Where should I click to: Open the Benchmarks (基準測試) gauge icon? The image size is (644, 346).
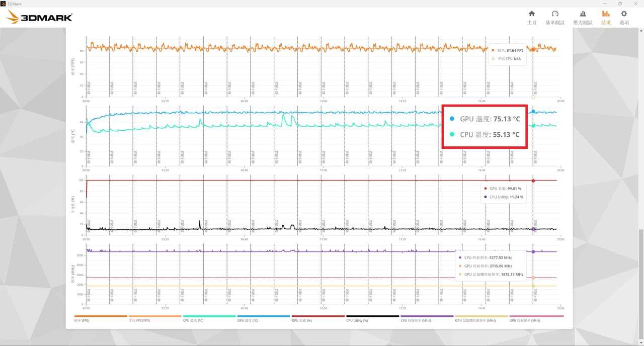point(555,17)
